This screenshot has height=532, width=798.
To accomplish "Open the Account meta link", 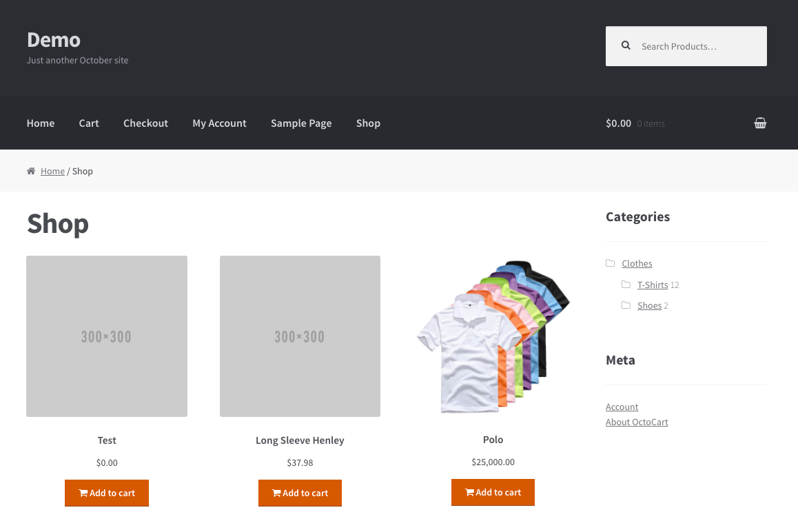I will click(x=622, y=407).
